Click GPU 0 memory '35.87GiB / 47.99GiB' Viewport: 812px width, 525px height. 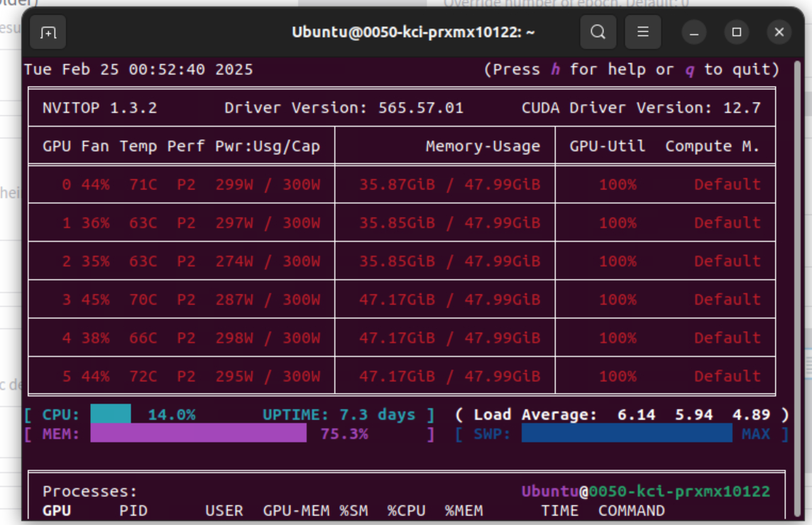coord(449,185)
